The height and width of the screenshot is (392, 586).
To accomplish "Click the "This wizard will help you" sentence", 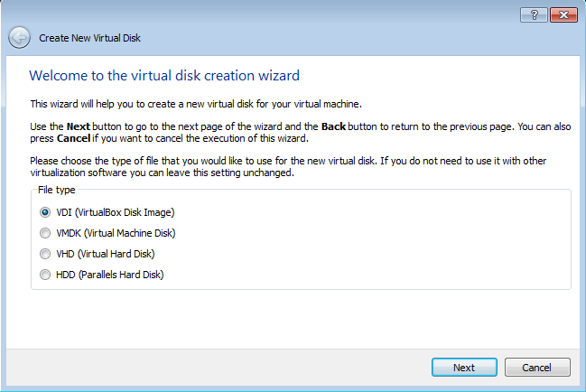I will (x=196, y=104).
